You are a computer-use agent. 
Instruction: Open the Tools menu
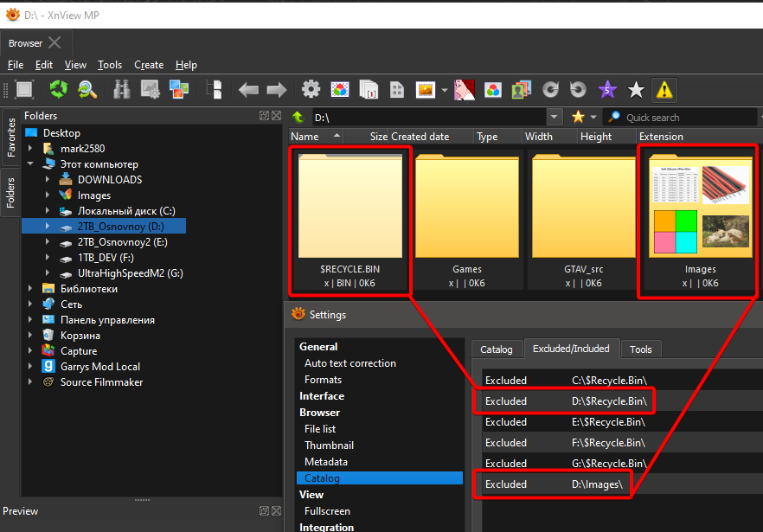[110, 65]
